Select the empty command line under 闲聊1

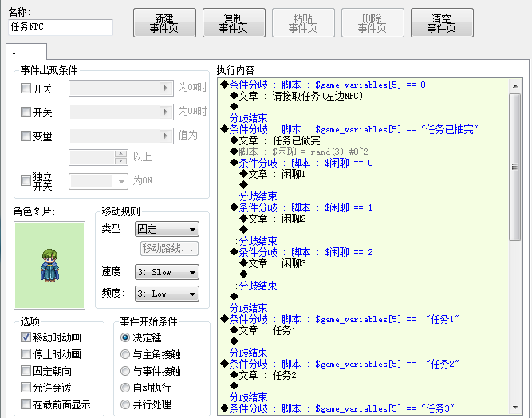click(243, 185)
